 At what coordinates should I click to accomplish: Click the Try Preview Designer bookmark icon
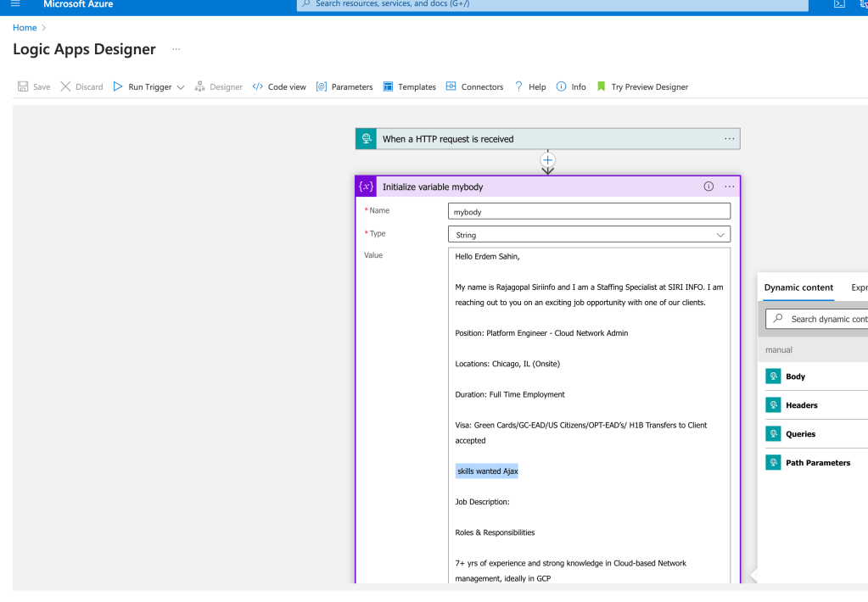(602, 86)
